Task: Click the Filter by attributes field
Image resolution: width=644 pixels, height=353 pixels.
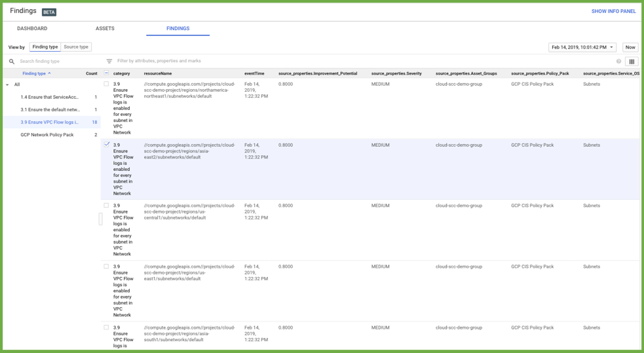Action: 159,61
